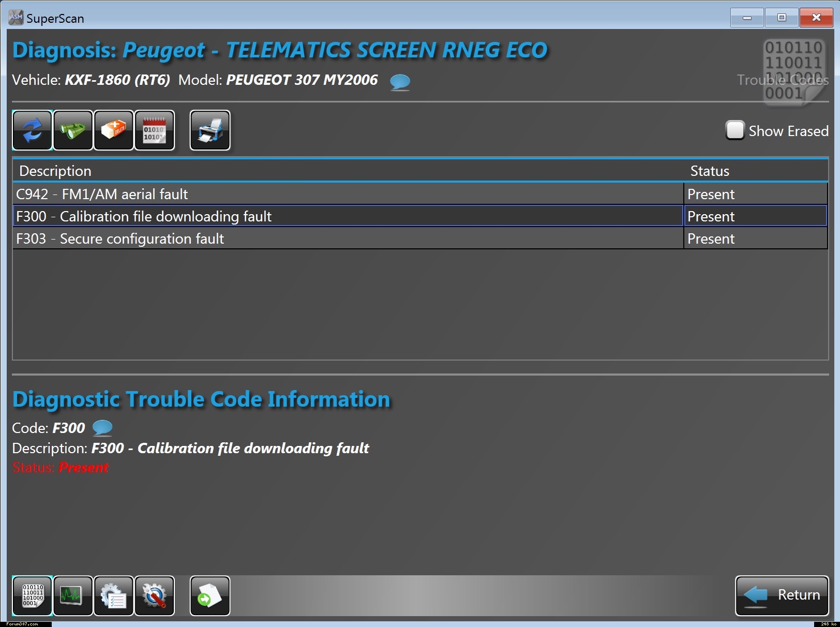This screenshot has width=840, height=627.
Task: Enable the Show Erased checkbox
Action: pos(734,130)
